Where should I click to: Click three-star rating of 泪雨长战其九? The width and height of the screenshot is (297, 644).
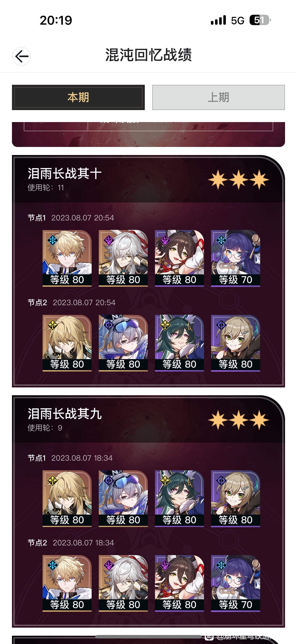tap(239, 420)
